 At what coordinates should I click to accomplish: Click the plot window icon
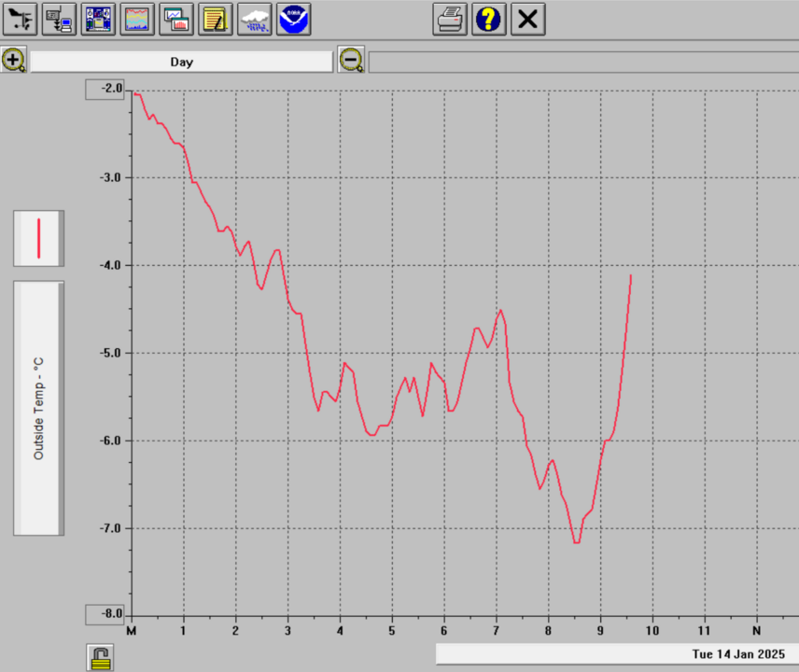coord(176,20)
